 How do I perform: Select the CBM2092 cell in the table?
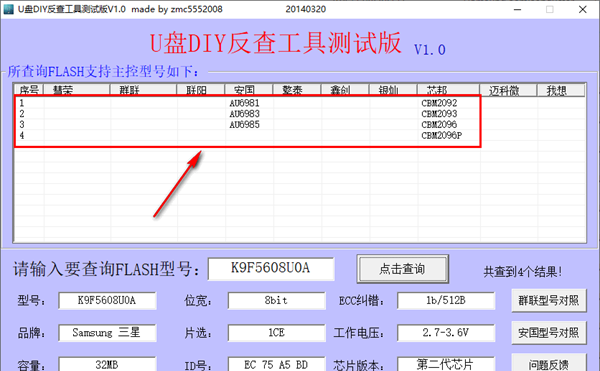click(439, 103)
